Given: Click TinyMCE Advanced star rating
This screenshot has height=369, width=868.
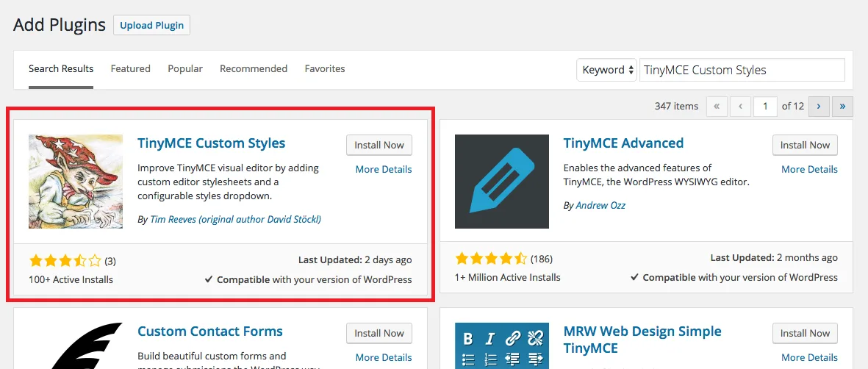Looking at the screenshot, I should click(491, 259).
